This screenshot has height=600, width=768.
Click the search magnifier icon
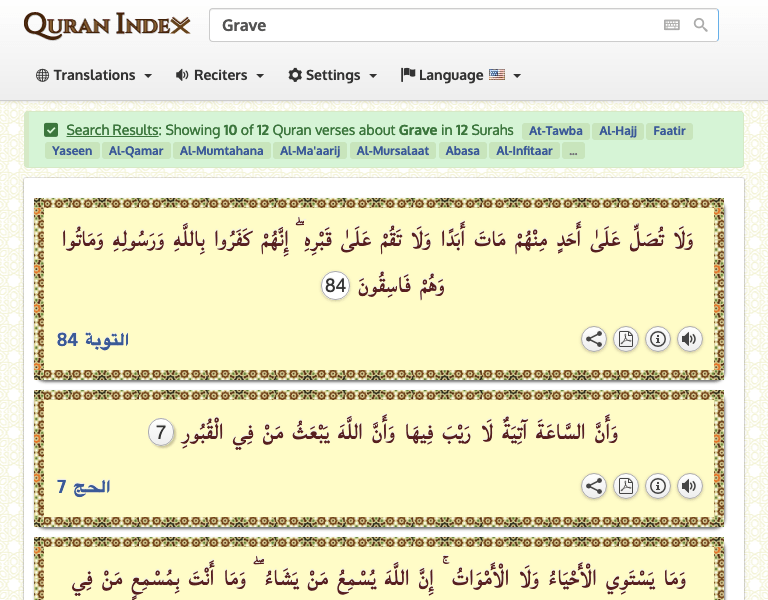(x=701, y=25)
